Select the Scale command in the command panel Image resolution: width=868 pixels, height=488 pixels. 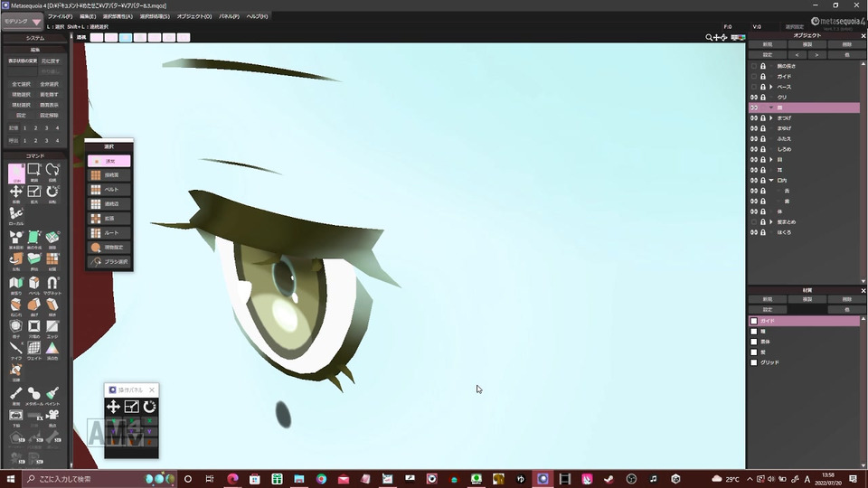click(34, 192)
